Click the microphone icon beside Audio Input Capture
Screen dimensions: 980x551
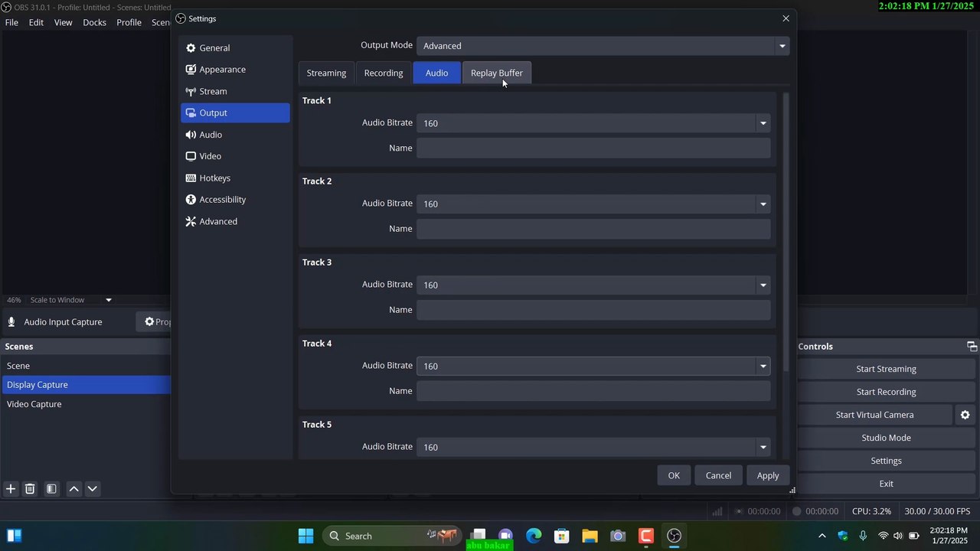coord(11,322)
